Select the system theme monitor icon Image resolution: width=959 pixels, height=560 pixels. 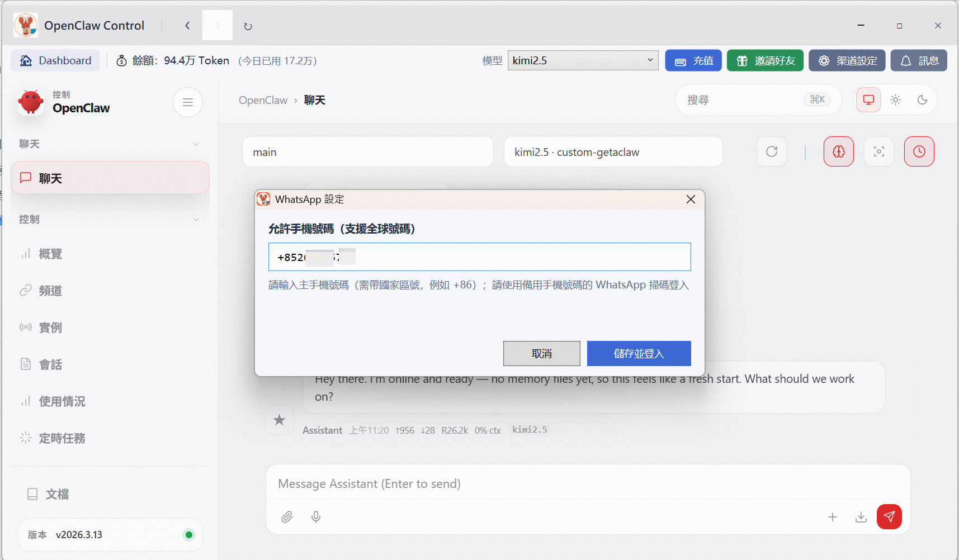[x=868, y=100]
